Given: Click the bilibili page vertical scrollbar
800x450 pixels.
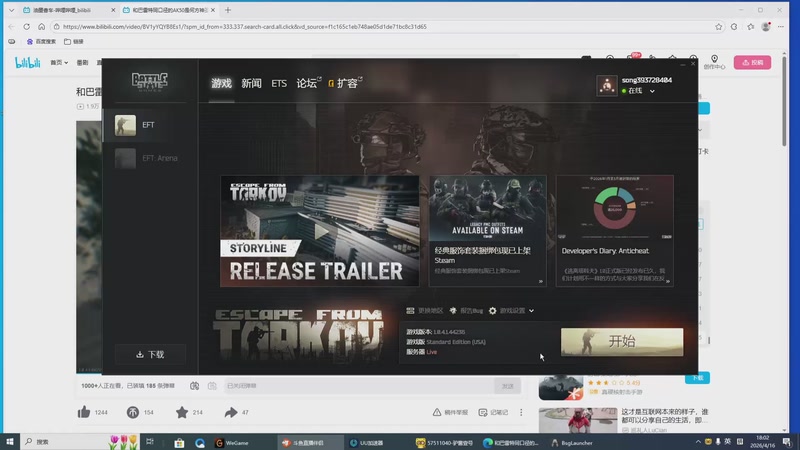Looking at the screenshot, I should [784, 99].
